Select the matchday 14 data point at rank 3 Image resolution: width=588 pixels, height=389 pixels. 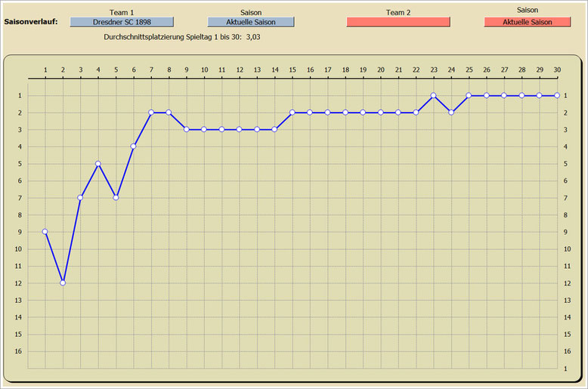pos(274,129)
